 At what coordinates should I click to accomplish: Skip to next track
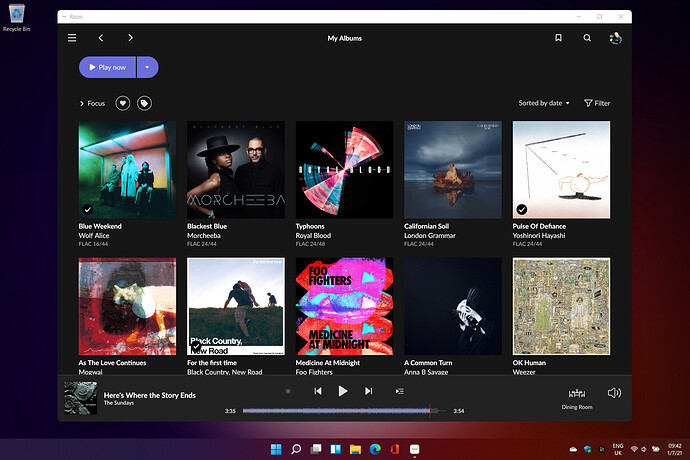pos(368,391)
